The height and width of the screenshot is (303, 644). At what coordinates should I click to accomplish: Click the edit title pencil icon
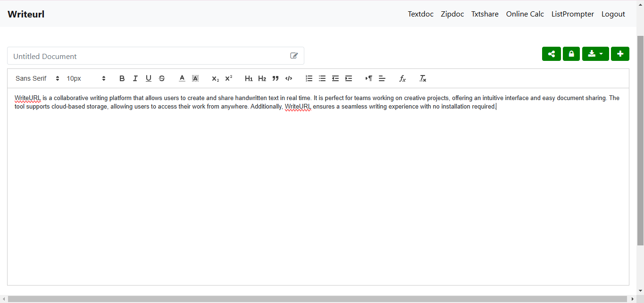tap(294, 56)
